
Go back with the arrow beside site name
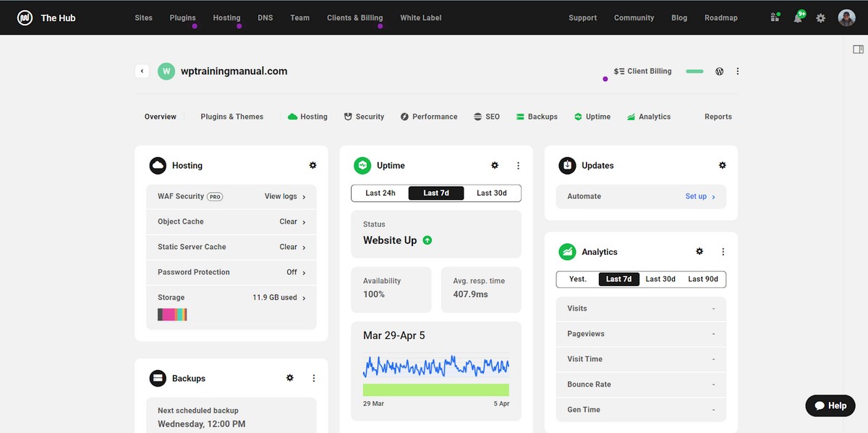pos(142,71)
